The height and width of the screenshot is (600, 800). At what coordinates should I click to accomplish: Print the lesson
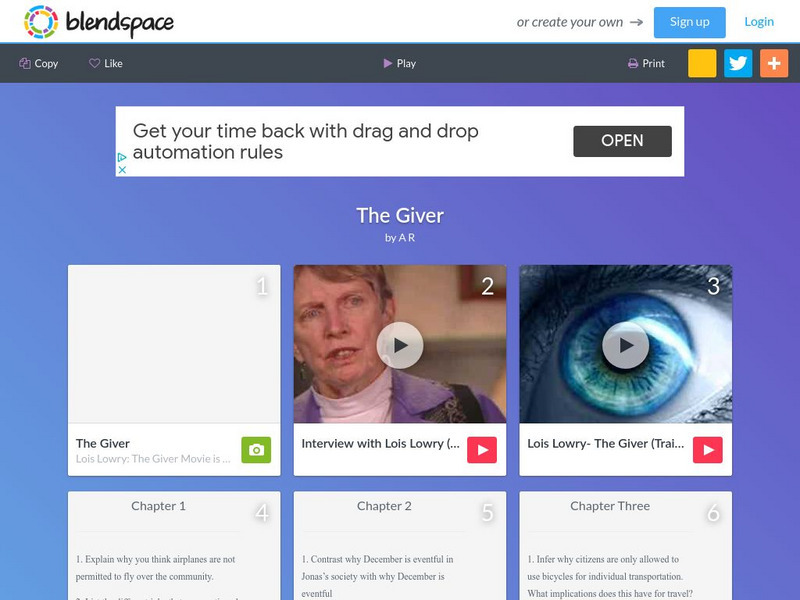click(x=646, y=63)
